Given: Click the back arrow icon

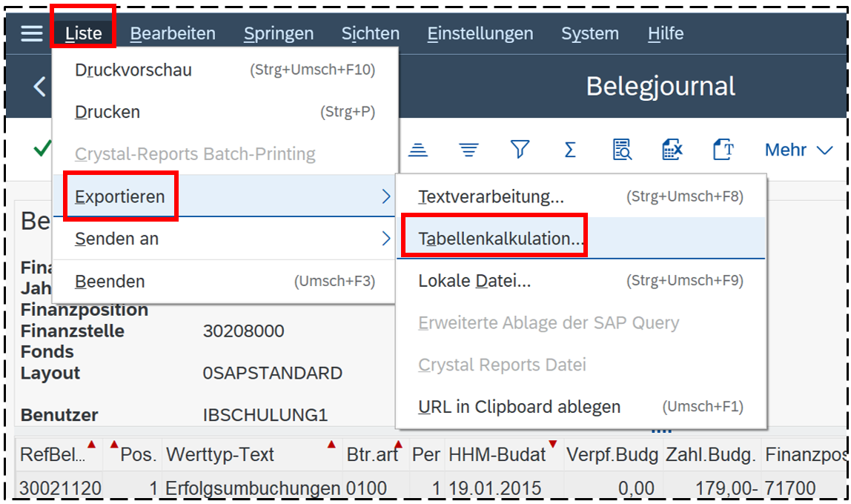Looking at the screenshot, I should pyautogui.click(x=39, y=87).
